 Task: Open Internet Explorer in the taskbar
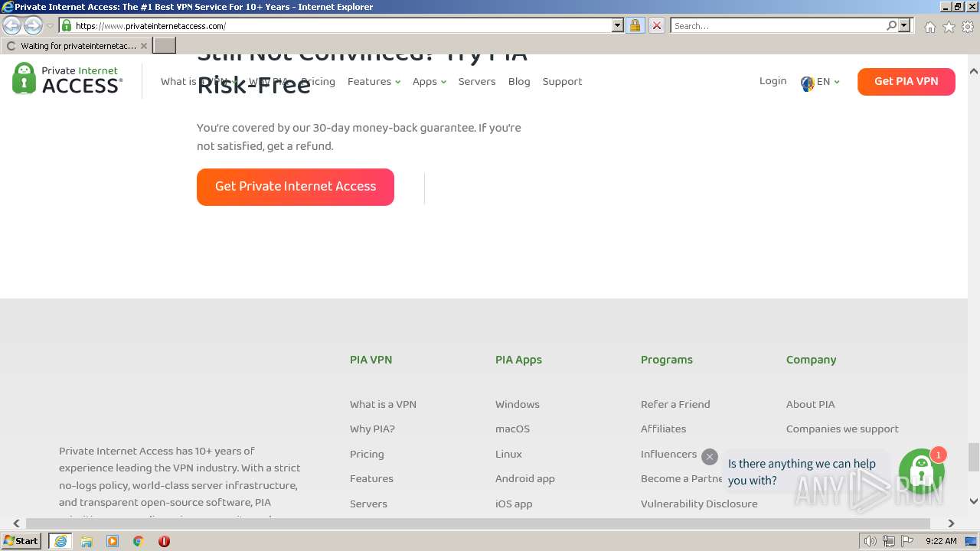coord(60,541)
